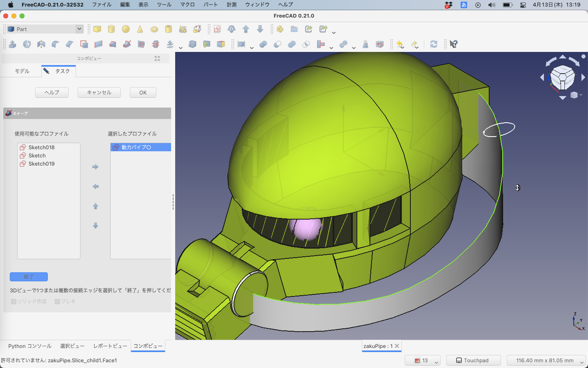The image size is (588, 368).
Task: Select Sketch018 in available profiles
Action: pyautogui.click(x=49, y=147)
